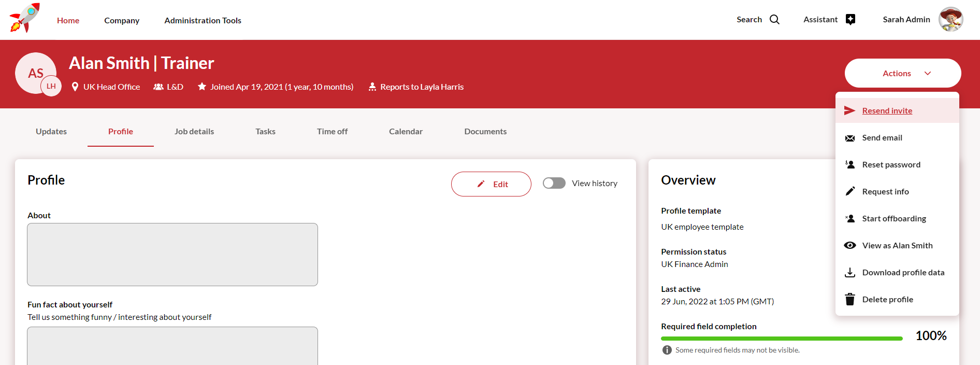980x365 pixels.
Task: Click the View as Alan Smith eye icon
Action: (850, 246)
